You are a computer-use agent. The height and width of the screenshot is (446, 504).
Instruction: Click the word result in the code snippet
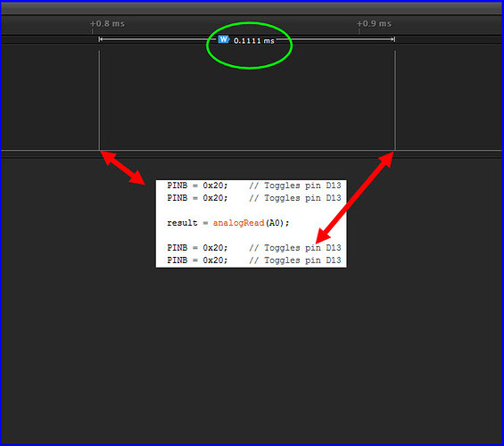[182, 223]
